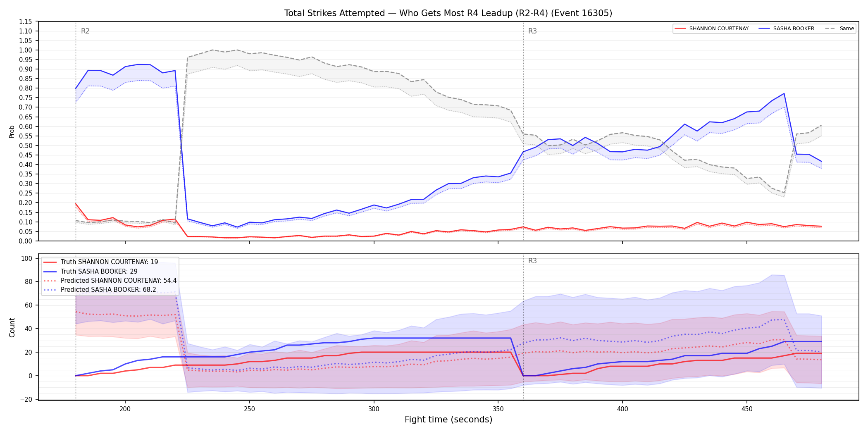868x434 pixels.
Task: Click the red line sample in the top legend
Action: (x=680, y=29)
